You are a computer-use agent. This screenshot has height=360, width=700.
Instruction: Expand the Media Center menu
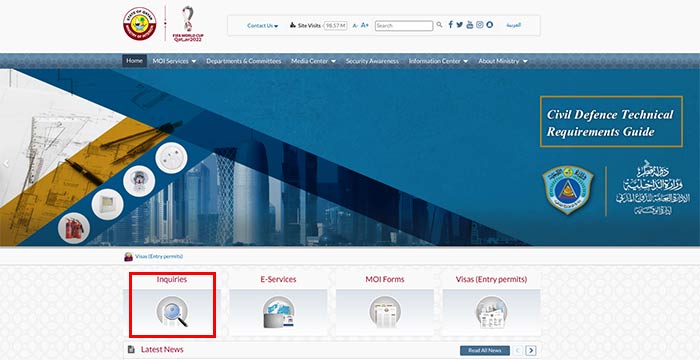313,61
